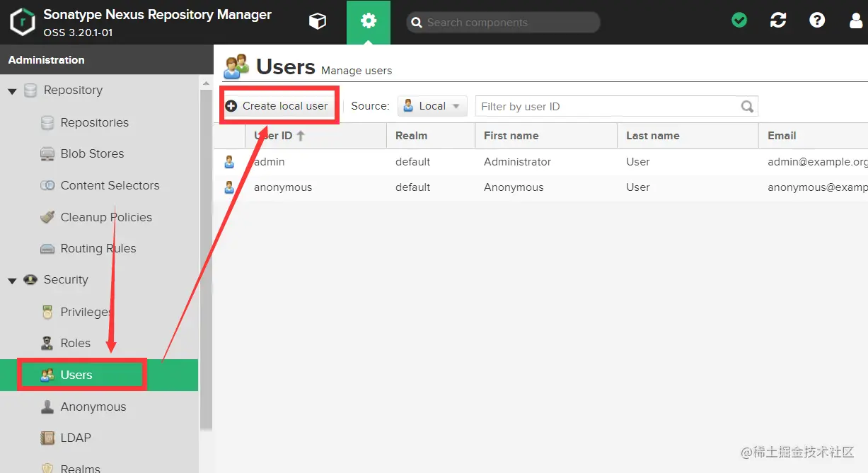Click the LDAP book icon
This screenshot has width=868, height=473.
(47, 438)
